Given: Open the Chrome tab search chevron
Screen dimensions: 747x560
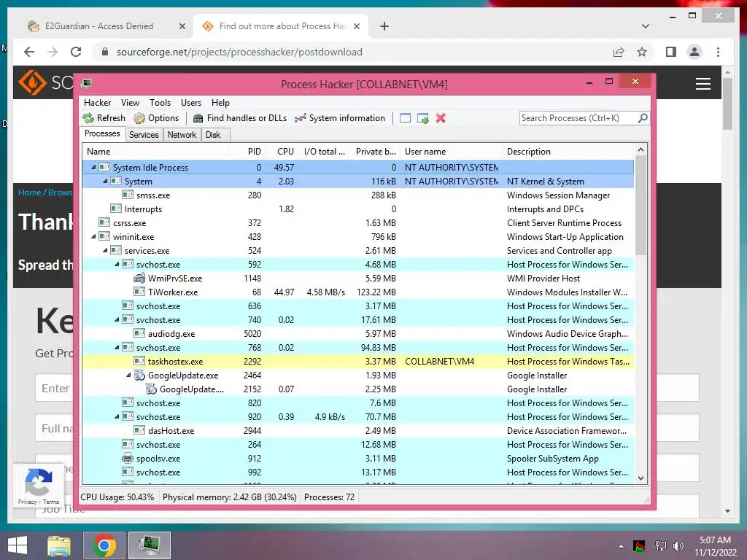Looking at the screenshot, I should (646, 26).
